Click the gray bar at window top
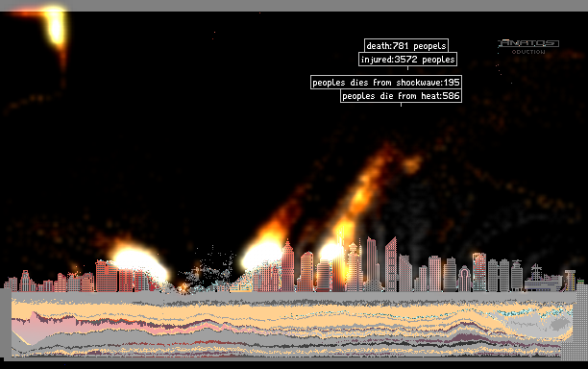This screenshot has height=369, width=588. tap(294, 5)
